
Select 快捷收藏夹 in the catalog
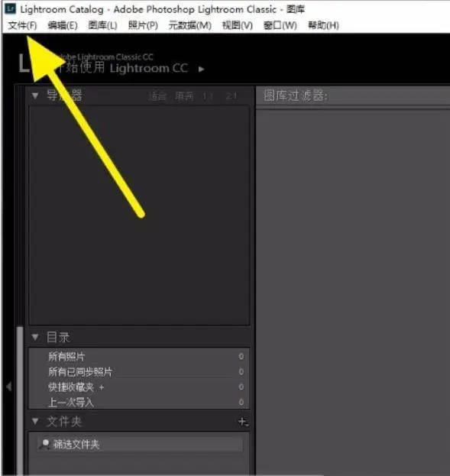click(139, 387)
